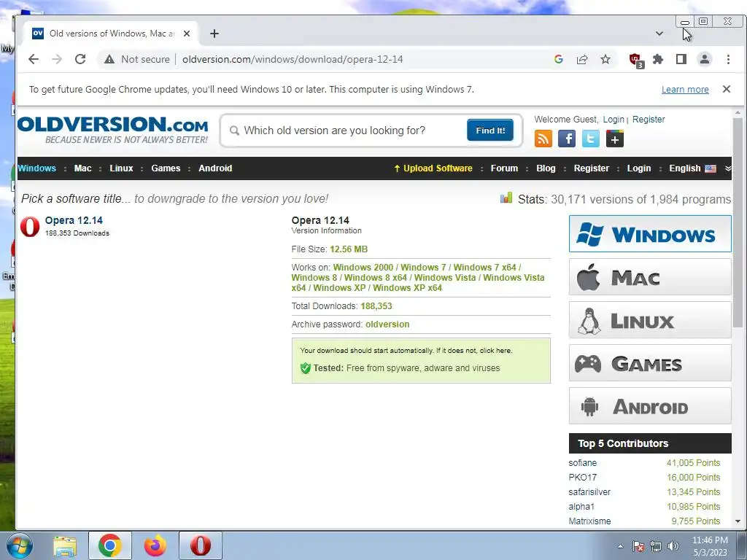Open Opera from the taskbar
This screenshot has height=560, width=747.
201,545
